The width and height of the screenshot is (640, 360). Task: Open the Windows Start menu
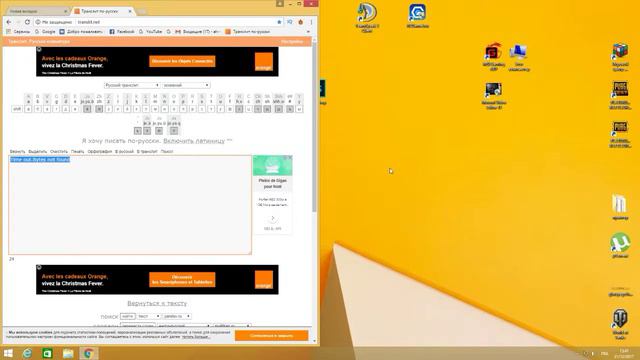(8, 353)
